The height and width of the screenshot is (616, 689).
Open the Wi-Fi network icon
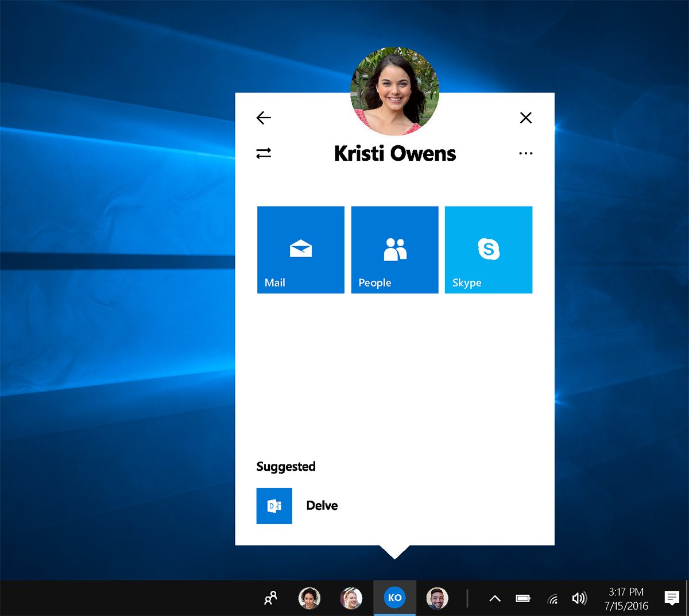point(552,599)
